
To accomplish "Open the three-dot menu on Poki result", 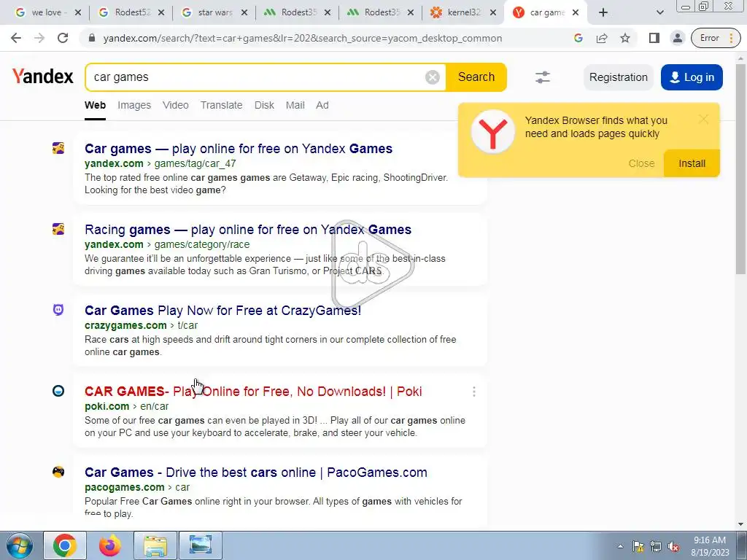I will 473,392.
